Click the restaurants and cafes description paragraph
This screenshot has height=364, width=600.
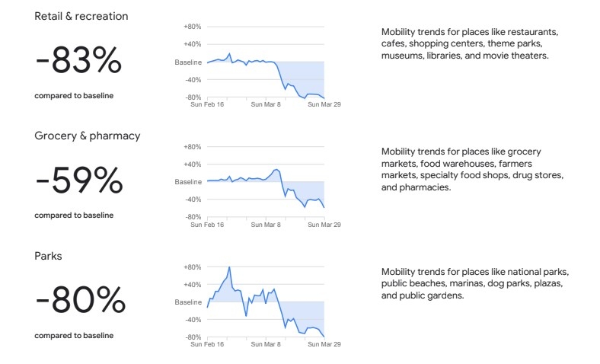pyautogui.click(x=470, y=44)
